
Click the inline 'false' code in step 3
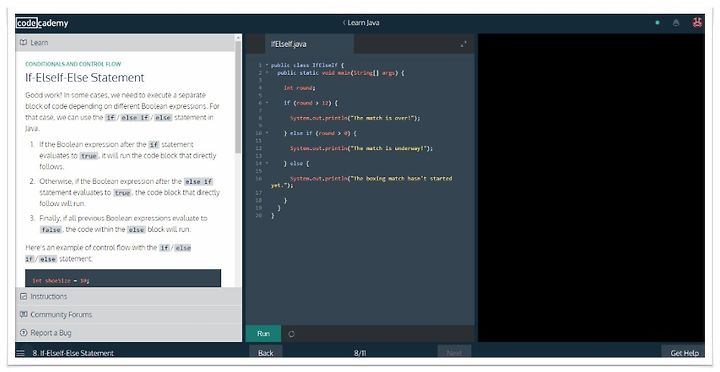click(51, 230)
